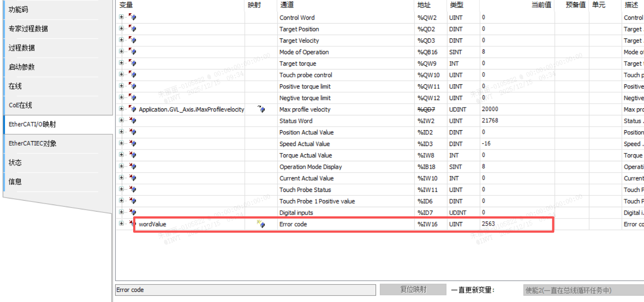The height and width of the screenshot is (302, 644).
Task: Open the CoE在线 tab
Action: (21, 105)
